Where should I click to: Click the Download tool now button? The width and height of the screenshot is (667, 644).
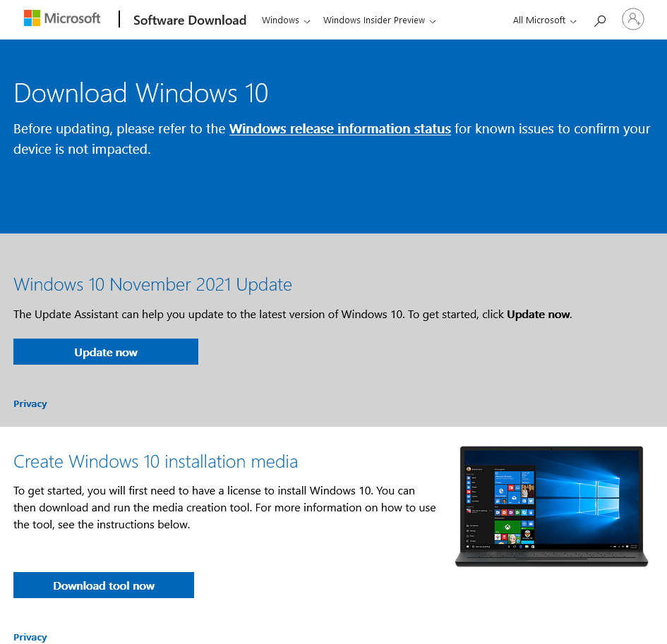(x=103, y=585)
